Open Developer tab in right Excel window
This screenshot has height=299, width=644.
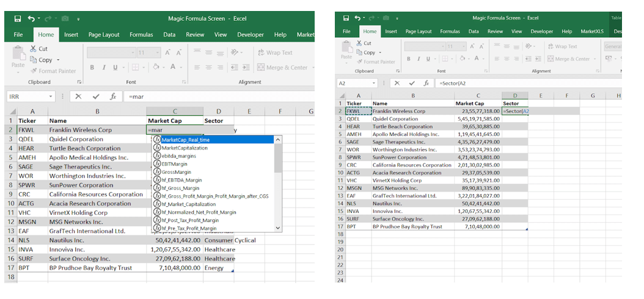click(541, 31)
